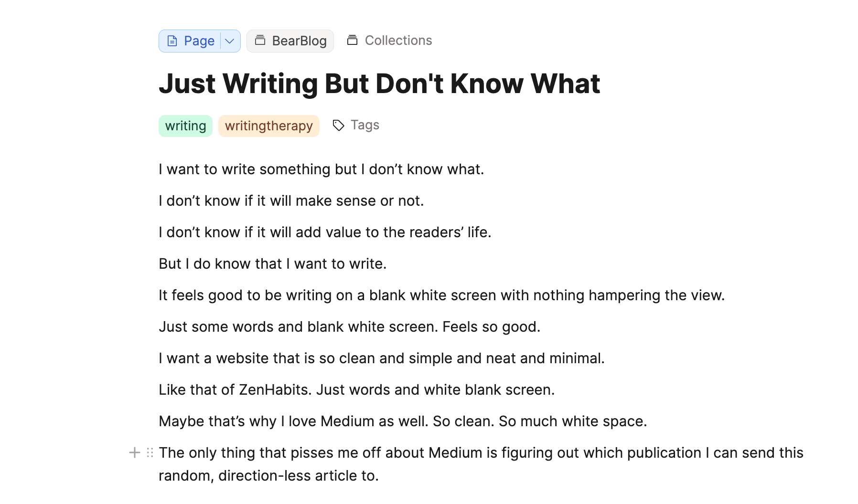Select the green writing tag
Viewport: 858px width, 504px height.
185,126
